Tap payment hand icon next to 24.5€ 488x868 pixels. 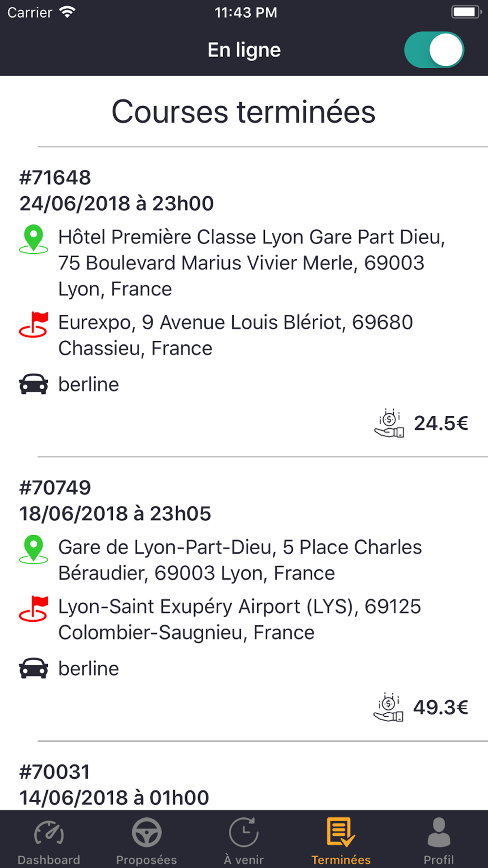(x=389, y=423)
